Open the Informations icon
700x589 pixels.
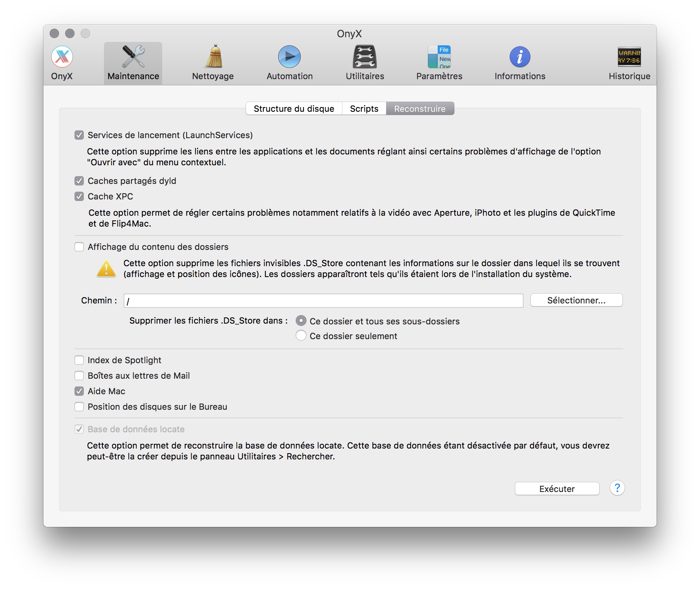coord(520,57)
